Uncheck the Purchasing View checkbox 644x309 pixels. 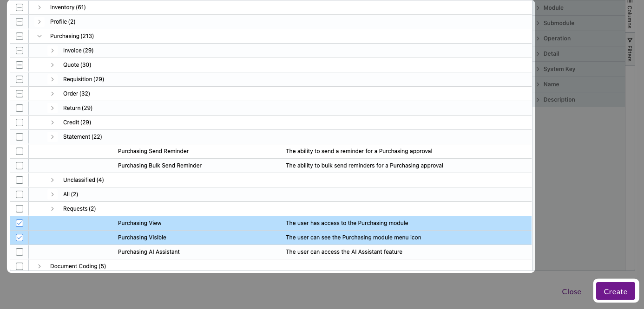pyautogui.click(x=20, y=223)
